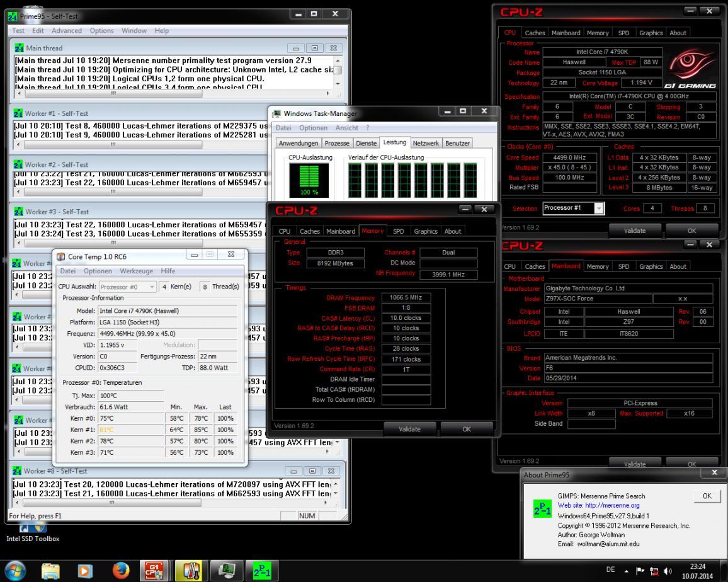Switch to Task Manager taskbar icon

[x=226, y=571]
